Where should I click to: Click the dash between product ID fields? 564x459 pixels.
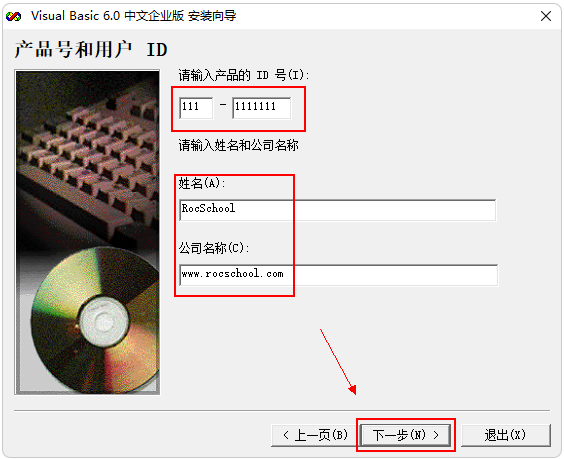[223, 105]
